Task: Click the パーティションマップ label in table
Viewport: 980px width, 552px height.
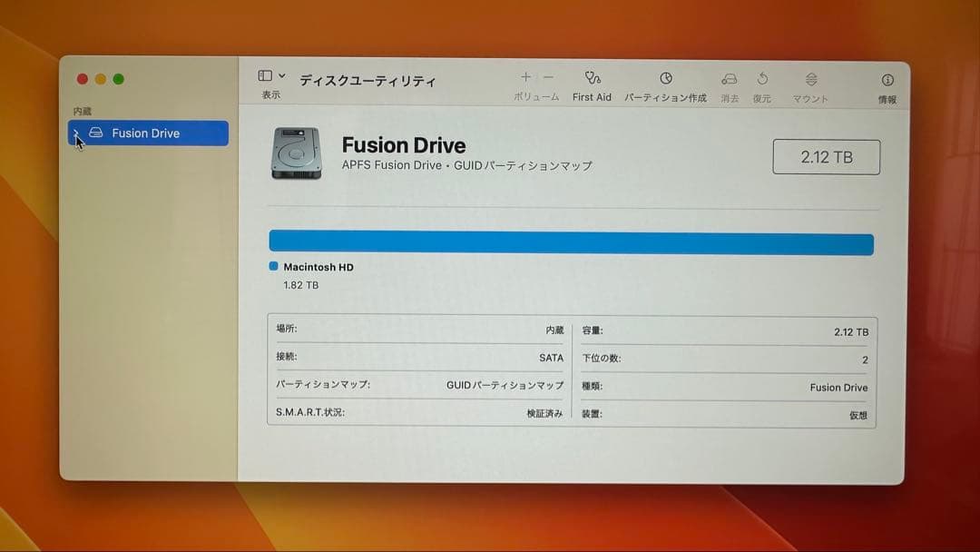Action: 322,384
